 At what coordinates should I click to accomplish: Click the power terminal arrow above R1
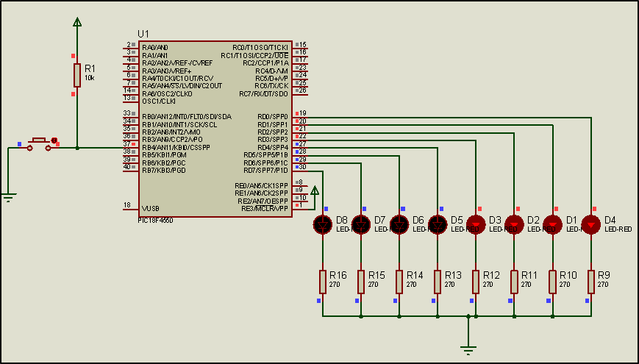click(76, 24)
